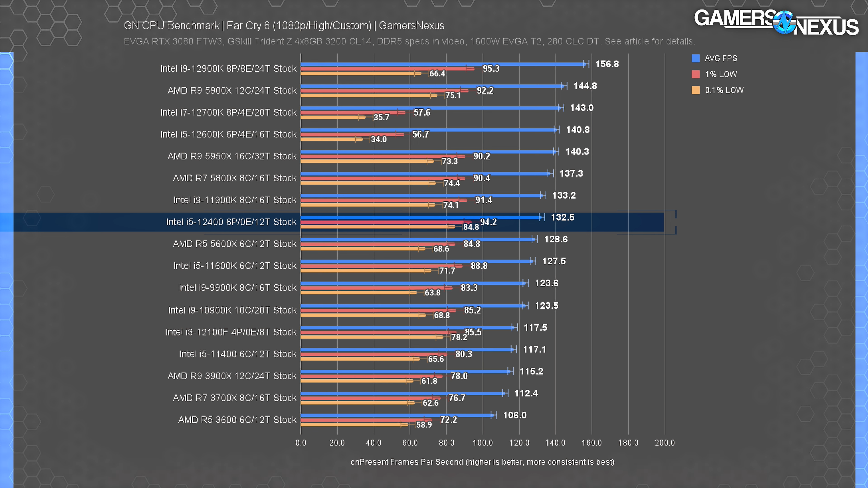This screenshot has width=868, height=488.
Task: Click the '0.1% LOW' legend label
Action: pyautogui.click(x=724, y=90)
